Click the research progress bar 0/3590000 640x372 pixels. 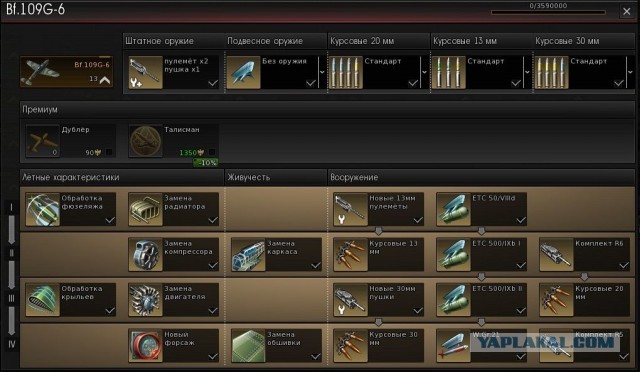click(x=548, y=12)
